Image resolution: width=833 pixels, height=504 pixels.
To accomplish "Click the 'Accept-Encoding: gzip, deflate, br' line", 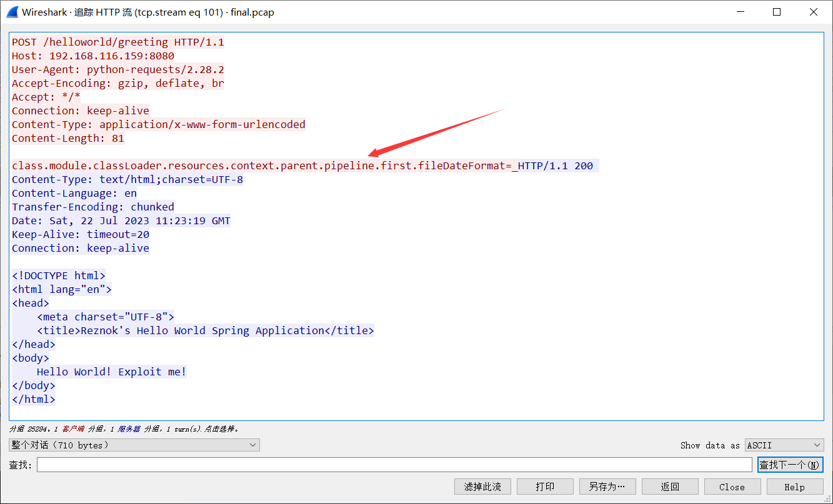I will point(118,83).
